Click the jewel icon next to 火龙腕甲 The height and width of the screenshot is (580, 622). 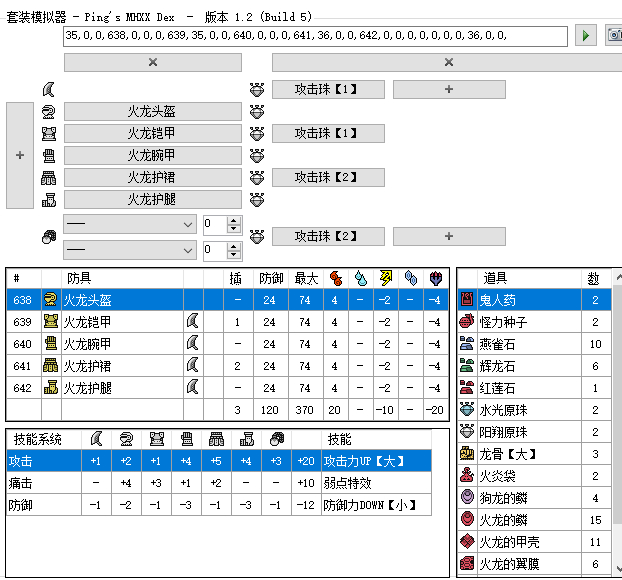coord(257,156)
